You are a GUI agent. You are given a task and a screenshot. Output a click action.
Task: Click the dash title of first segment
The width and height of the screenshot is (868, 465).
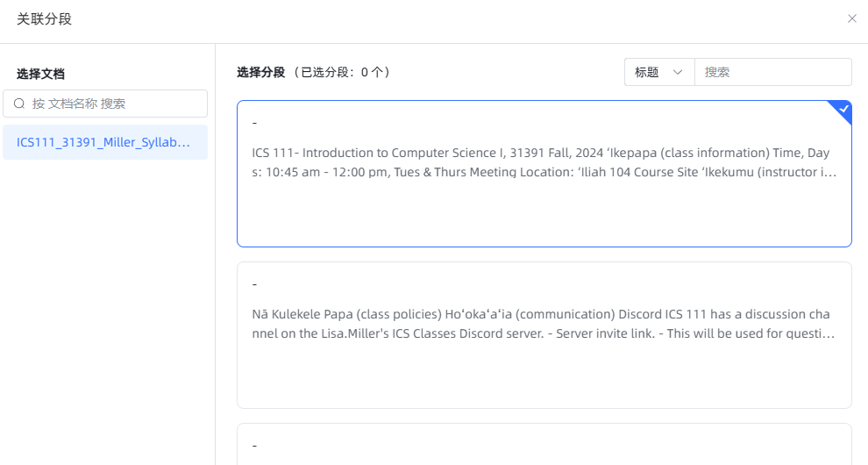254,123
